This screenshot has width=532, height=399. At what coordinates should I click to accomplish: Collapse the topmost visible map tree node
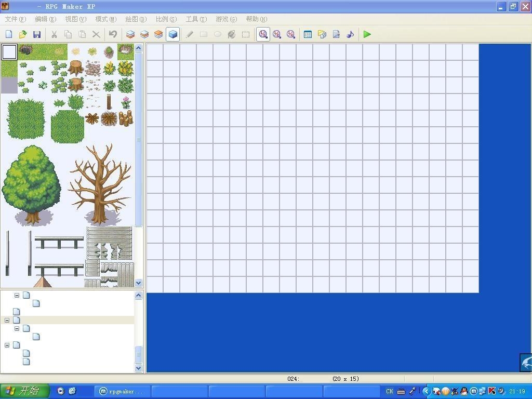(17, 295)
